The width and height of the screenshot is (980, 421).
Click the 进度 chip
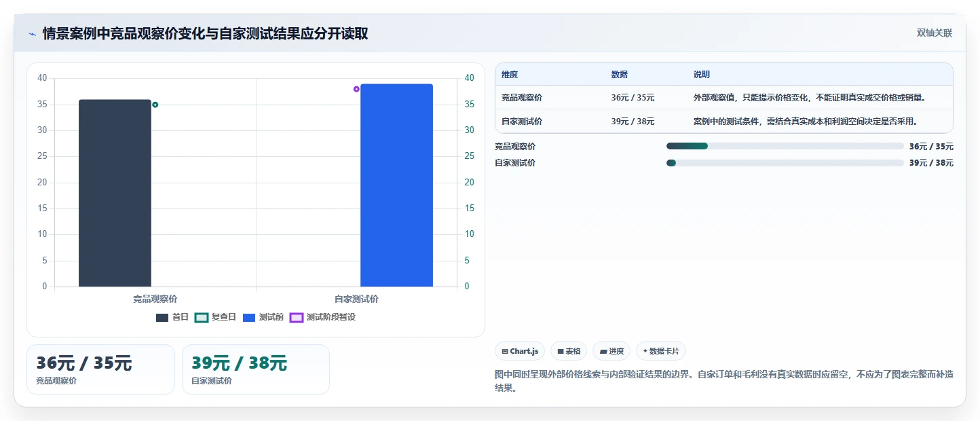coord(611,351)
